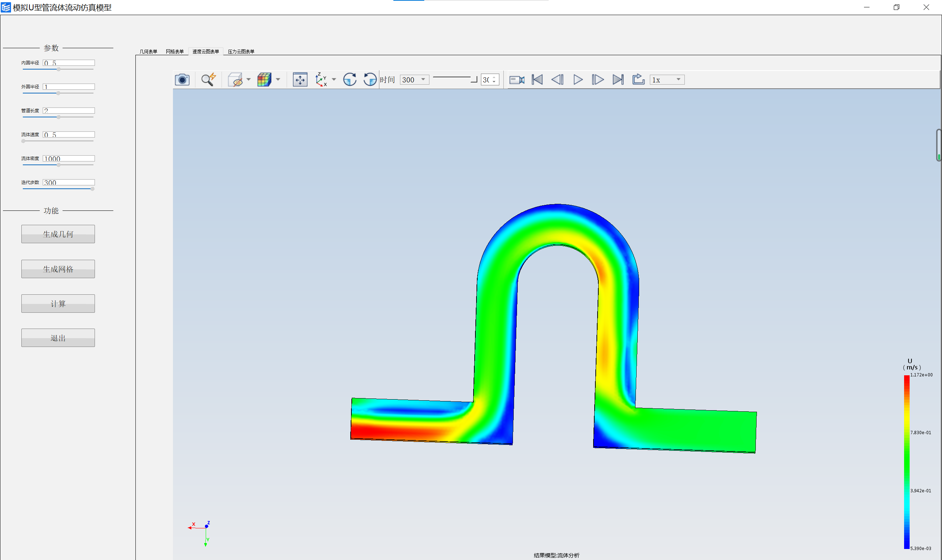The image size is (942, 560).
Task: Click the 结果模型:流体分析 label
Action: [556, 555]
